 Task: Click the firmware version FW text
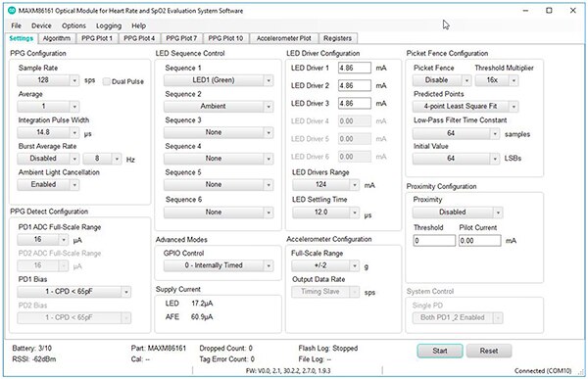click(288, 371)
